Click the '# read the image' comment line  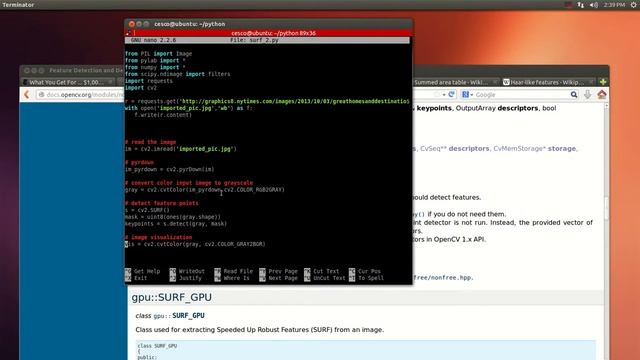(151, 142)
